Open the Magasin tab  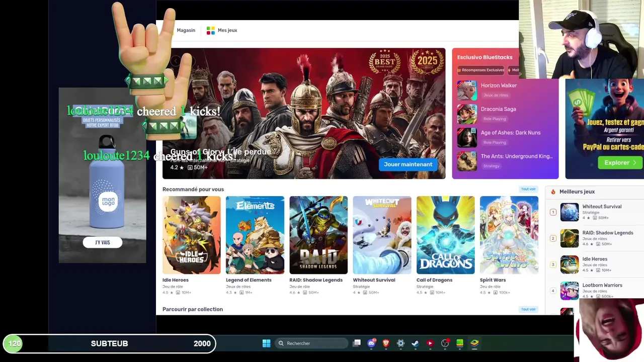click(186, 30)
